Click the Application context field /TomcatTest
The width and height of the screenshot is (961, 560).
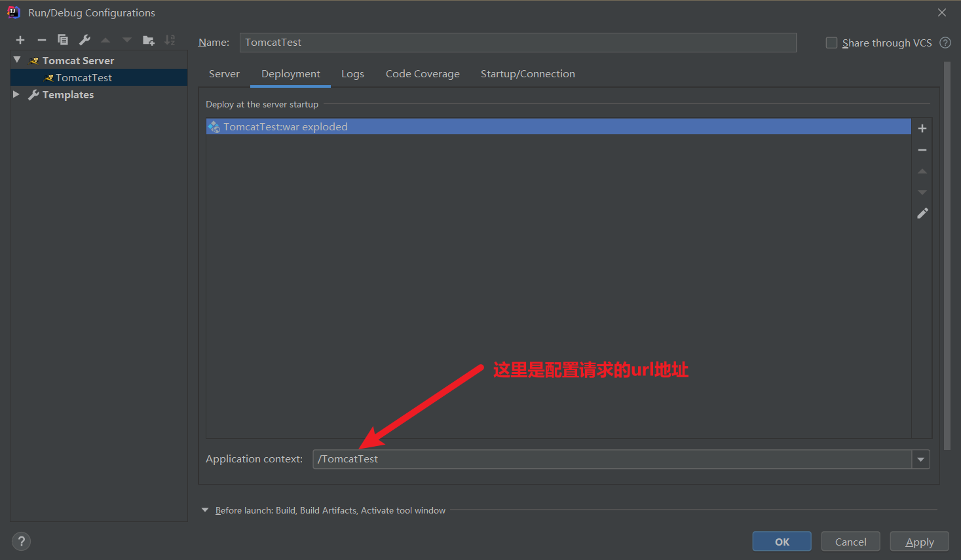pos(612,459)
